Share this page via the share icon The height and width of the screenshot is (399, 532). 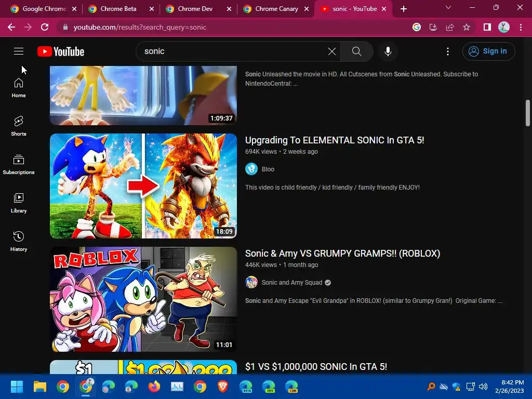450,27
